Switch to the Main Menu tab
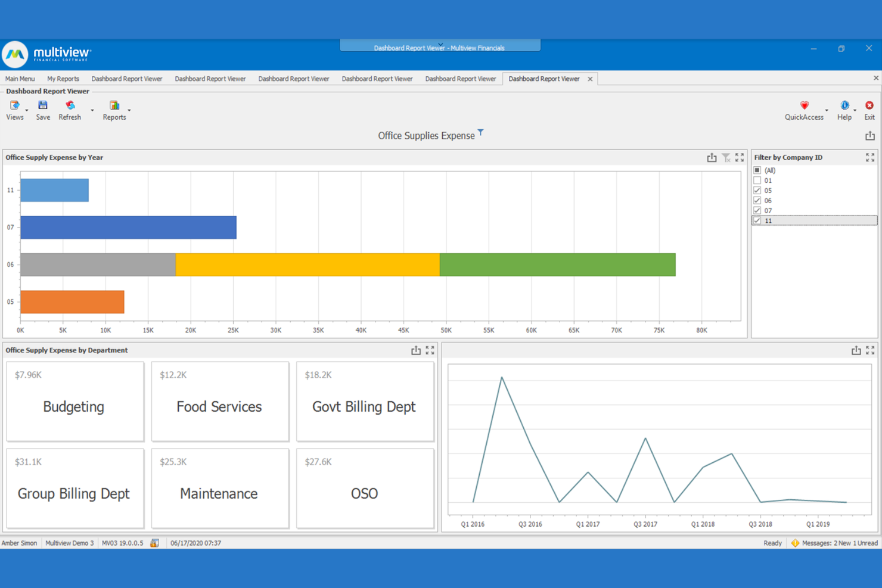 (x=20, y=79)
